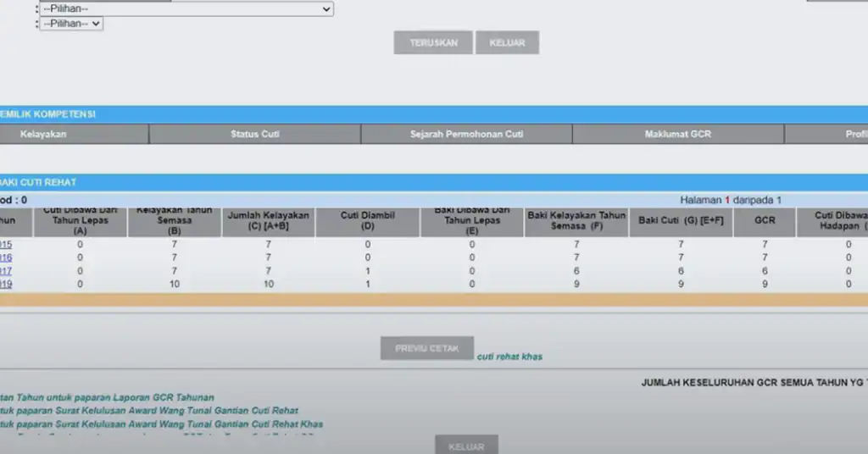Screen dimensions: 868x454
Task: Go to the Maklumat GCR tab
Action: point(678,134)
